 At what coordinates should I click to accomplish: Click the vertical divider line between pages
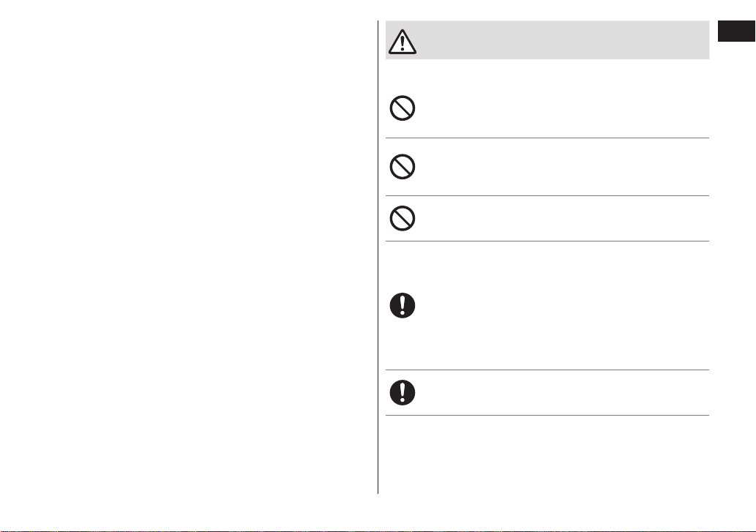(x=378, y=258)
